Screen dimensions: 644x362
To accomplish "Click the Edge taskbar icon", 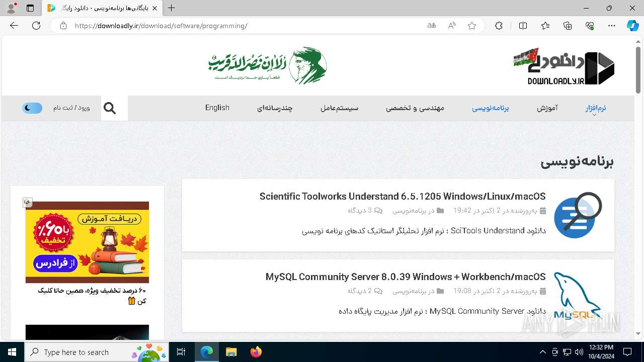I will [207, 352].
